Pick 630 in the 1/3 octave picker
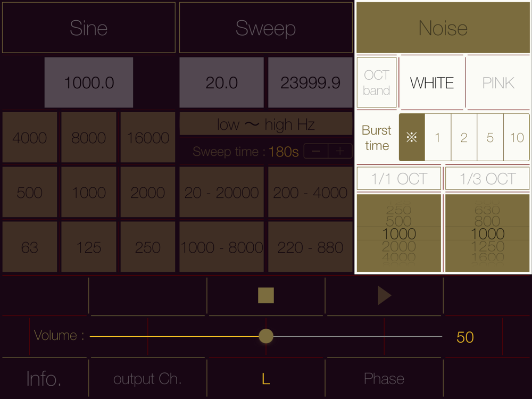The image size is (532, 399). [x=487, y=210]
